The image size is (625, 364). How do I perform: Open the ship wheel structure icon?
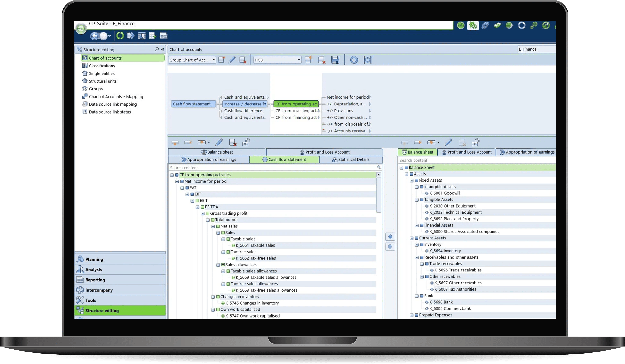coord(473,25)
